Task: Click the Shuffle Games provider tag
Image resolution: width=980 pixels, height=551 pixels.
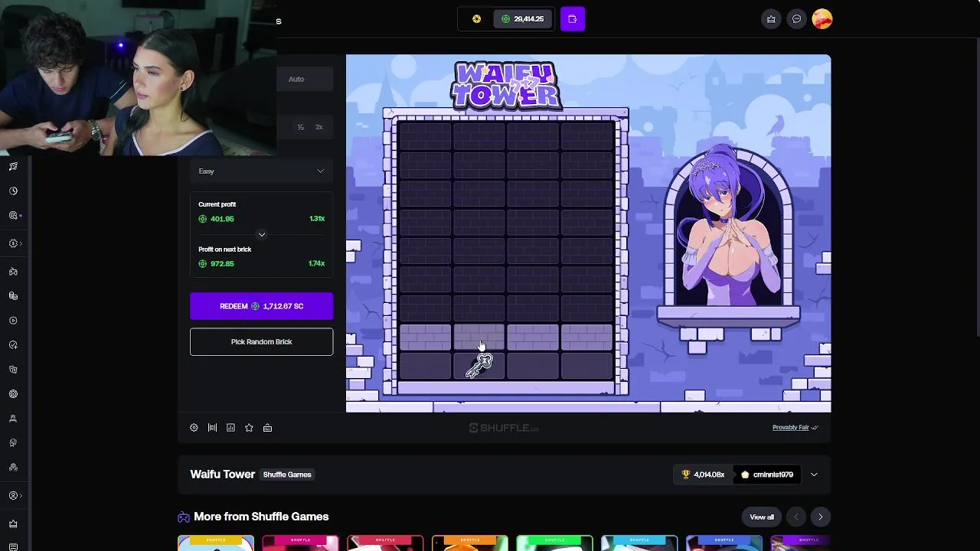Action: (287, 474)
